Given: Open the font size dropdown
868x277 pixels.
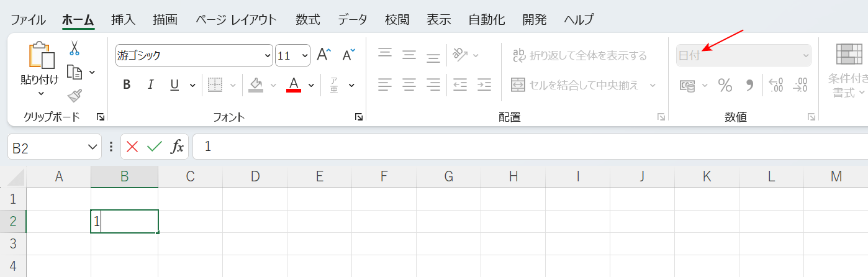Looking at the screenshot, I should 304,55.
